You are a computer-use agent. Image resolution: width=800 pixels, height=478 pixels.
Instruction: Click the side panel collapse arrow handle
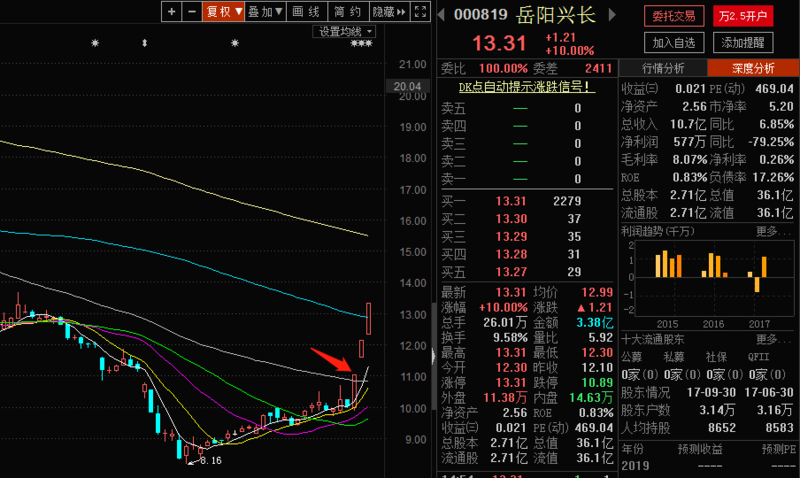click(438, 14)
